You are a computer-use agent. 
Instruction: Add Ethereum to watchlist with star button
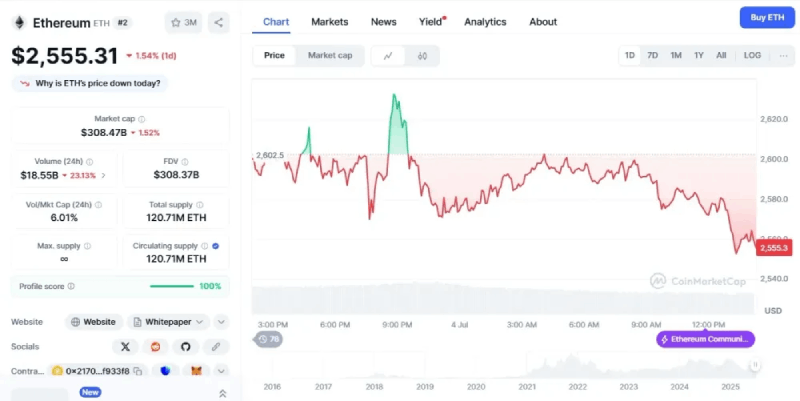184,22
